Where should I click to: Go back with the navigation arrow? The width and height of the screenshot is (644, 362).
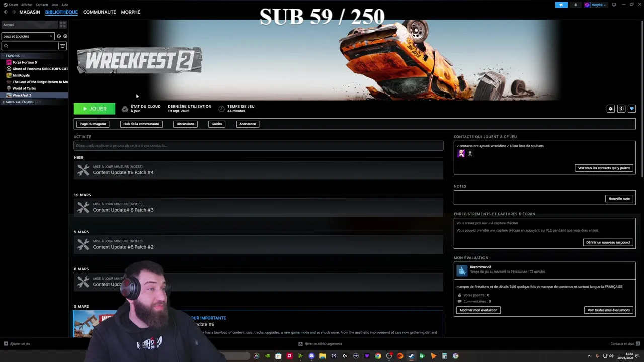tap(6, 12)
